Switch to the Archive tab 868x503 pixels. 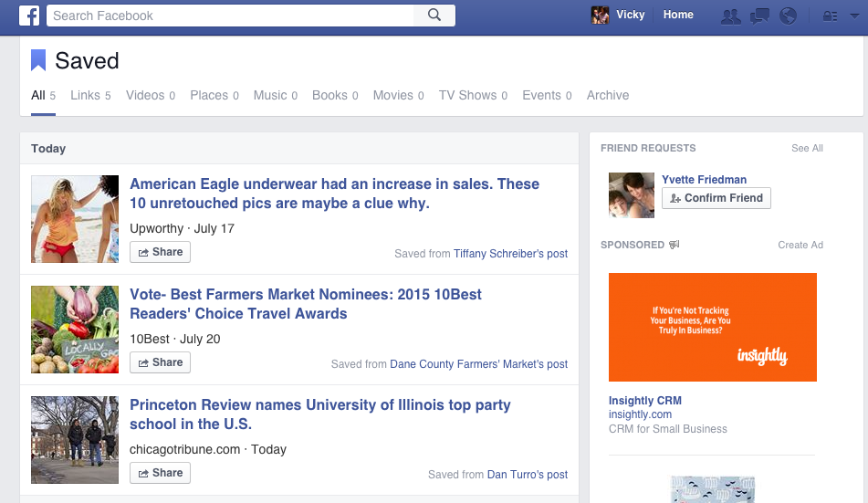[608, 96]
